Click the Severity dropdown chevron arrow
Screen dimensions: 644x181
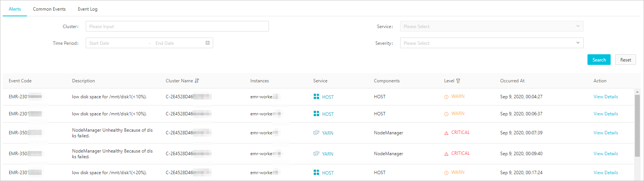pyautogui.click(x=578, y=43)
